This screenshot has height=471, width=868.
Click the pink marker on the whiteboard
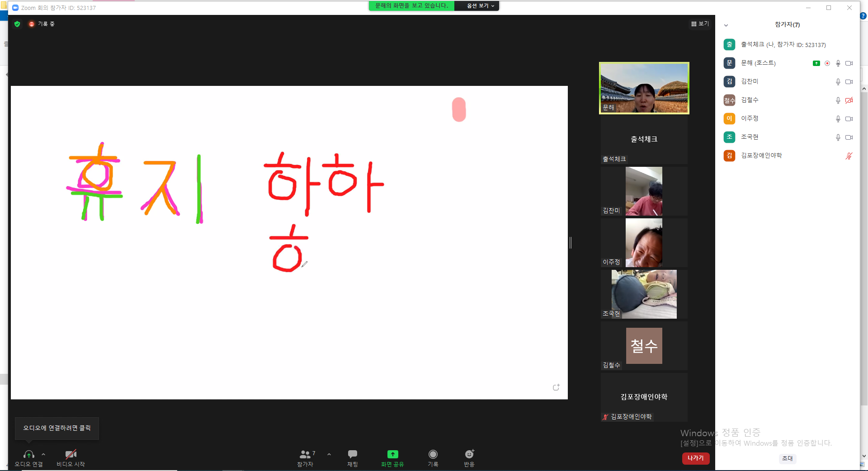coord(459,109)
